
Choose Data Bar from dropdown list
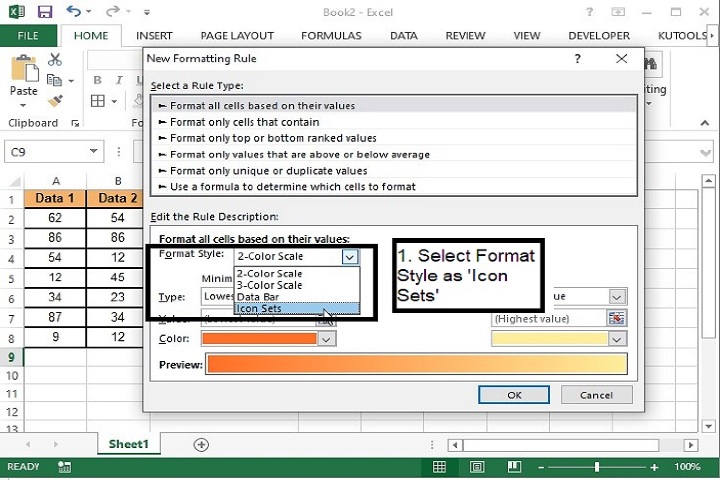297,297
